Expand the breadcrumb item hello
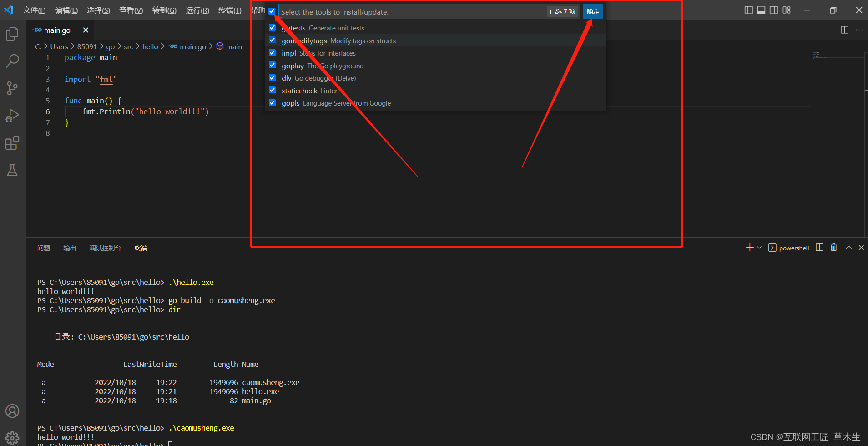 click(150, 46)
